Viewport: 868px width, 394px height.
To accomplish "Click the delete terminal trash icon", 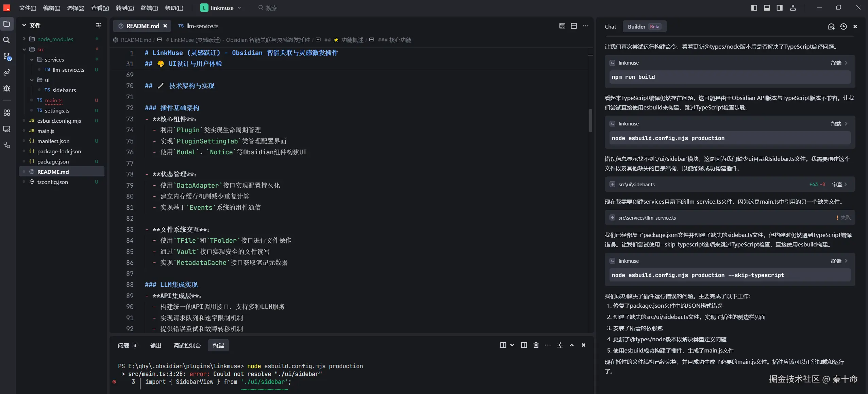I will pos(536,345).
